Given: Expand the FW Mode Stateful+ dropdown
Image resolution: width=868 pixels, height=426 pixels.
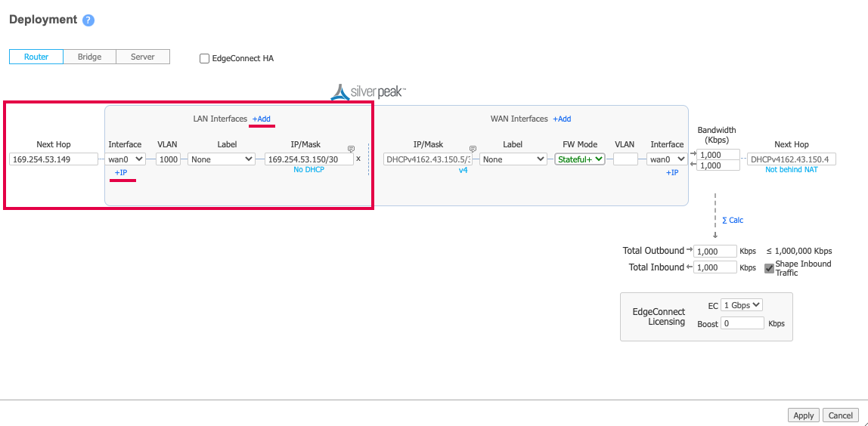Looking at the screenshot, I should coord(580,159).
